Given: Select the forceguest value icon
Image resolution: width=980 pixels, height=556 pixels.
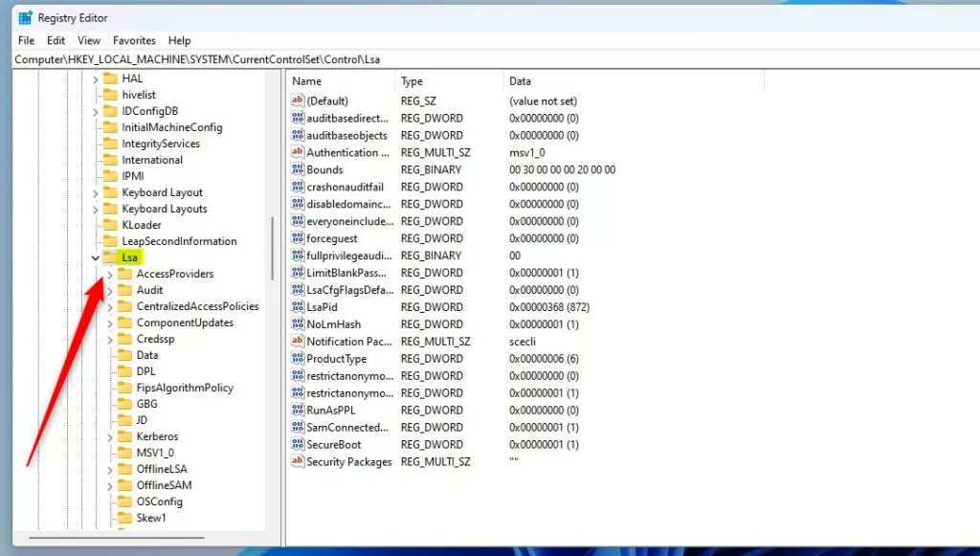Looking at the screenshot, I should point(298,237).
